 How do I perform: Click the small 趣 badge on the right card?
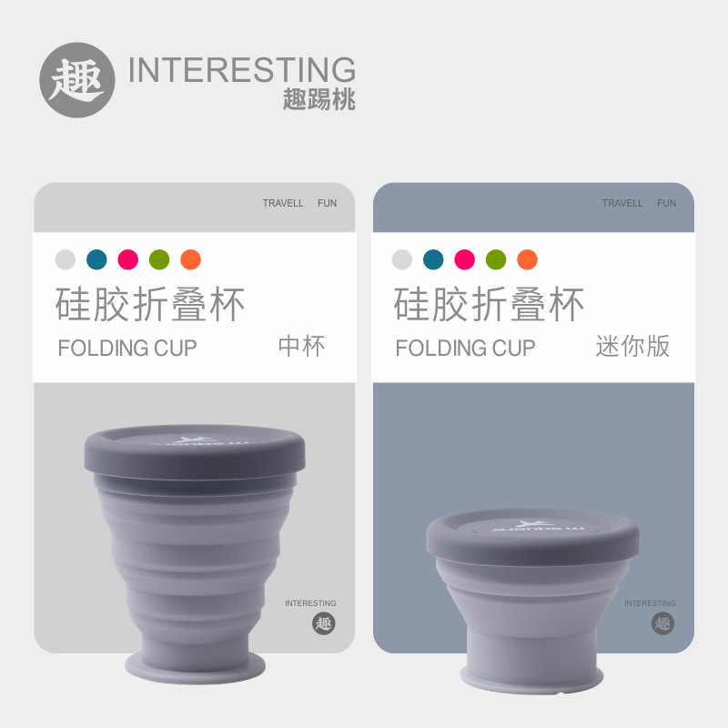662,623
